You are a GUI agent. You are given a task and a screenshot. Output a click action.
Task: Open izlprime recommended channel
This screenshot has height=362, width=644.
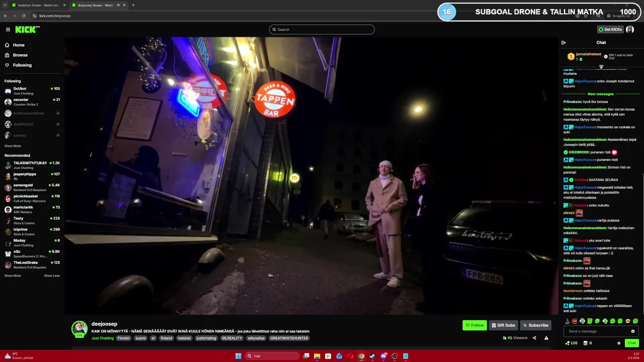click(32, 231)
